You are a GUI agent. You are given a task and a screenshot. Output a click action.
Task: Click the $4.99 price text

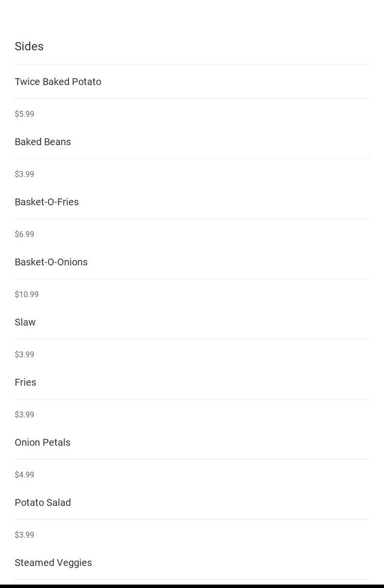[x=24, y=475]
